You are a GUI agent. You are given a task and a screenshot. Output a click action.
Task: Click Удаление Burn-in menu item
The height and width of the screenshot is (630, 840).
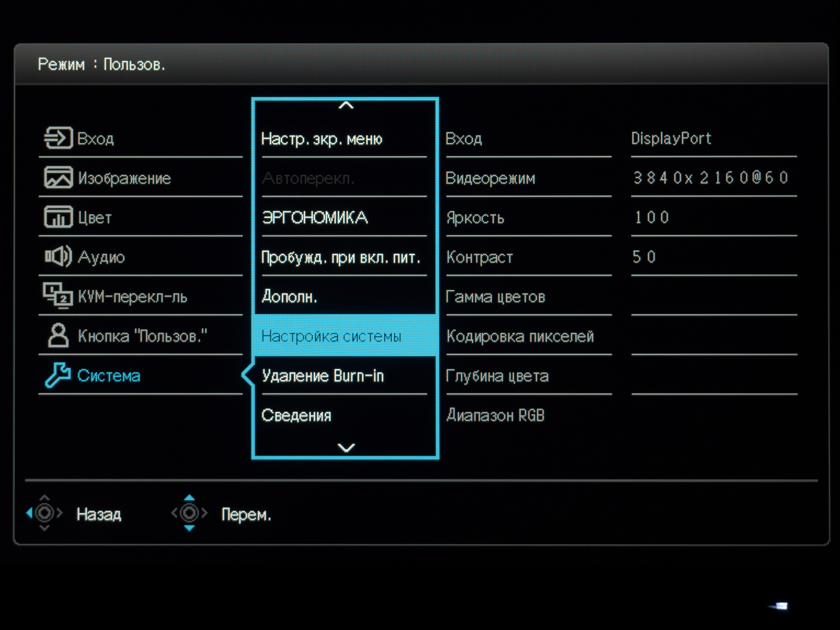[323, 376]
